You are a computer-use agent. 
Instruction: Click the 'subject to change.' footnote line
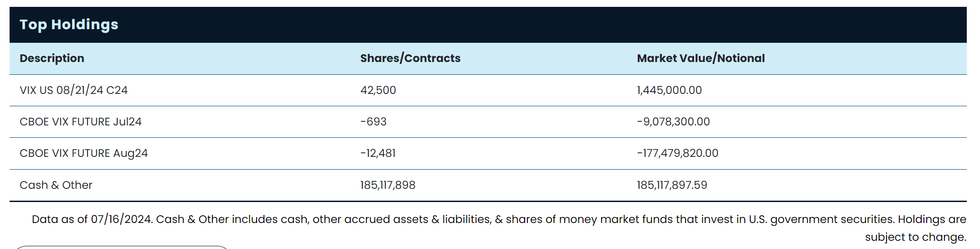(915, 237)
